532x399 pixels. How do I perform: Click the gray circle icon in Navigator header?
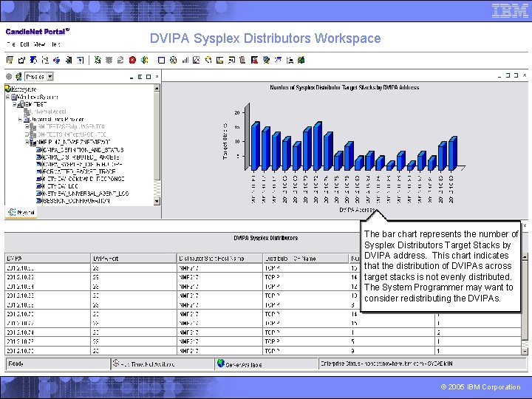(9, 76)
